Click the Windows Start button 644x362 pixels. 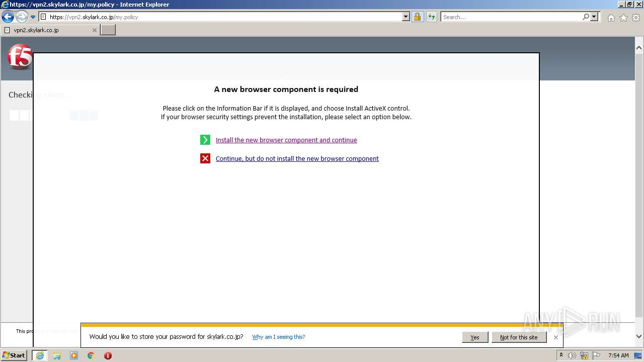(14, 355)
